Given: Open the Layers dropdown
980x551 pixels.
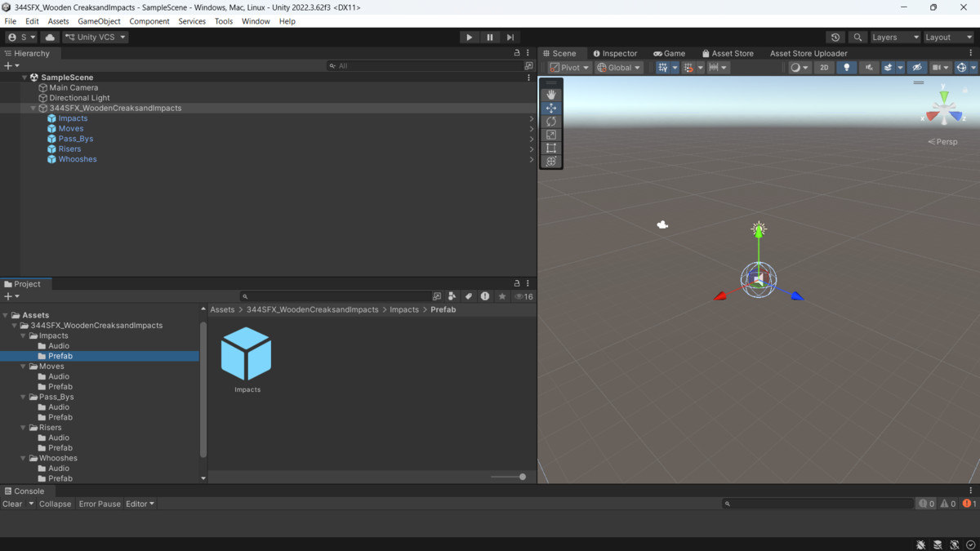Looking at the screenshot, I should pos(894,37).
